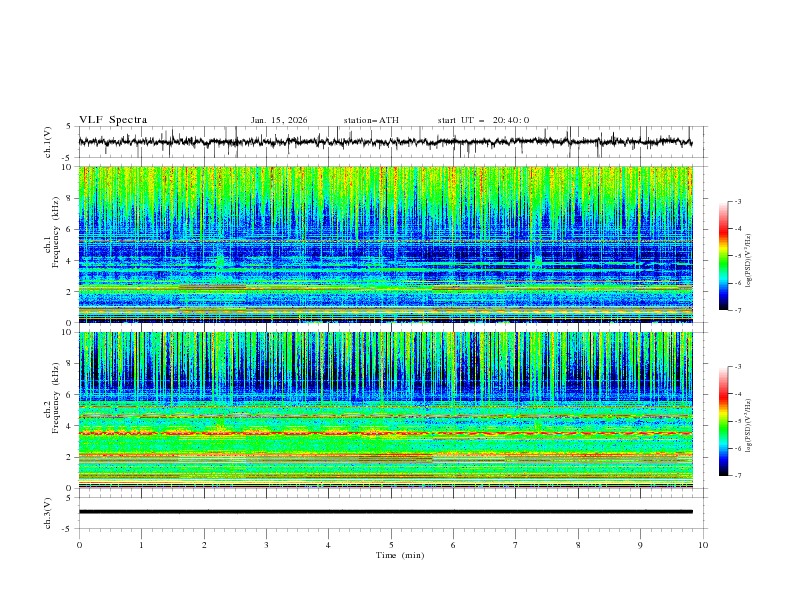Click the ch.1 voltage waveform trace
792x612 pixels.
click(385, 142)
